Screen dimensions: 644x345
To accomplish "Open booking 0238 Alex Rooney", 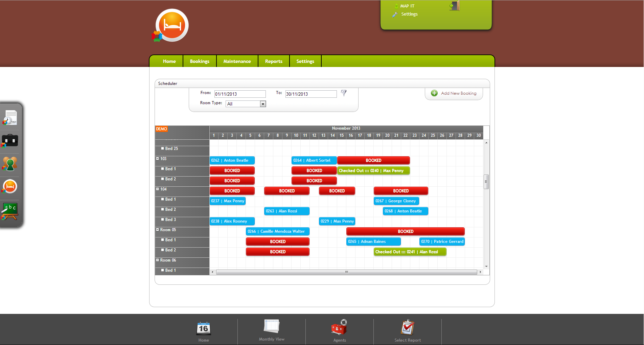I will click(x=232, y=221).
